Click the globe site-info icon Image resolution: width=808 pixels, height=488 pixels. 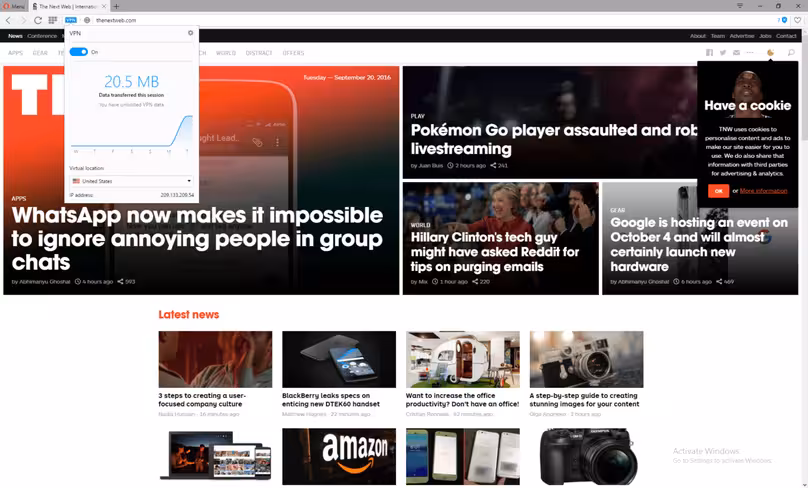[87, 20]
